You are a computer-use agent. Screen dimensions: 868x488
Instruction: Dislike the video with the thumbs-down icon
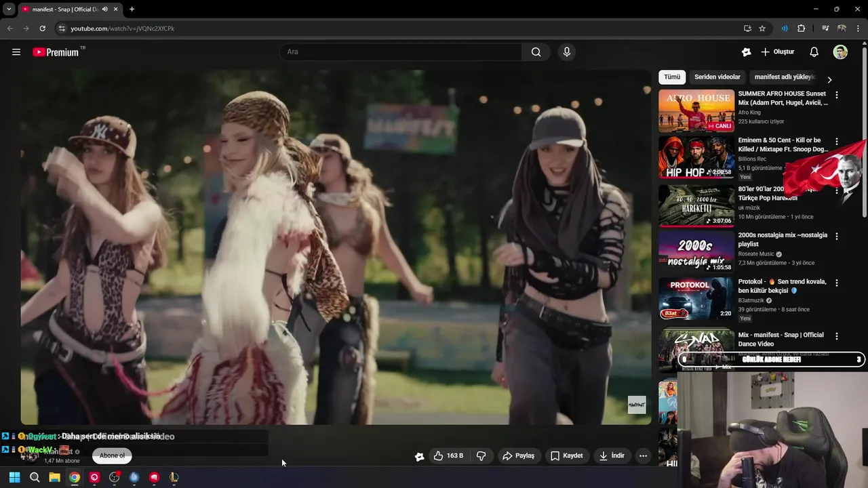[x=481, y=455]
